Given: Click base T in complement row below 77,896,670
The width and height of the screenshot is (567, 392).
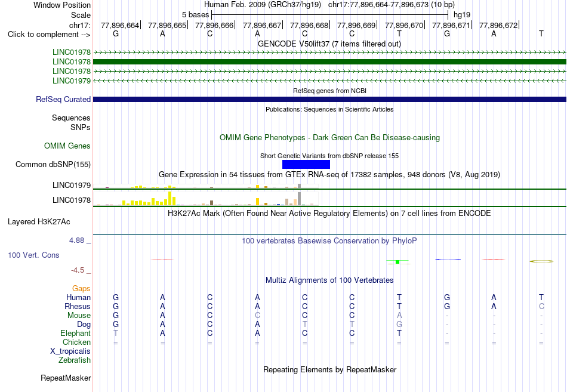Looking at the screenshot, I should (399, 33).
